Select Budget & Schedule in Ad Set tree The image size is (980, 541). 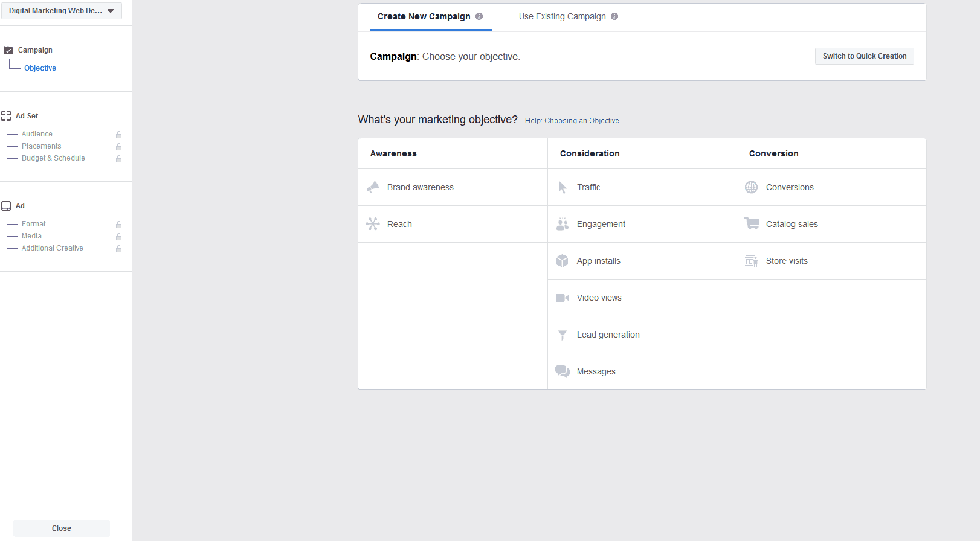coord(53,158)
